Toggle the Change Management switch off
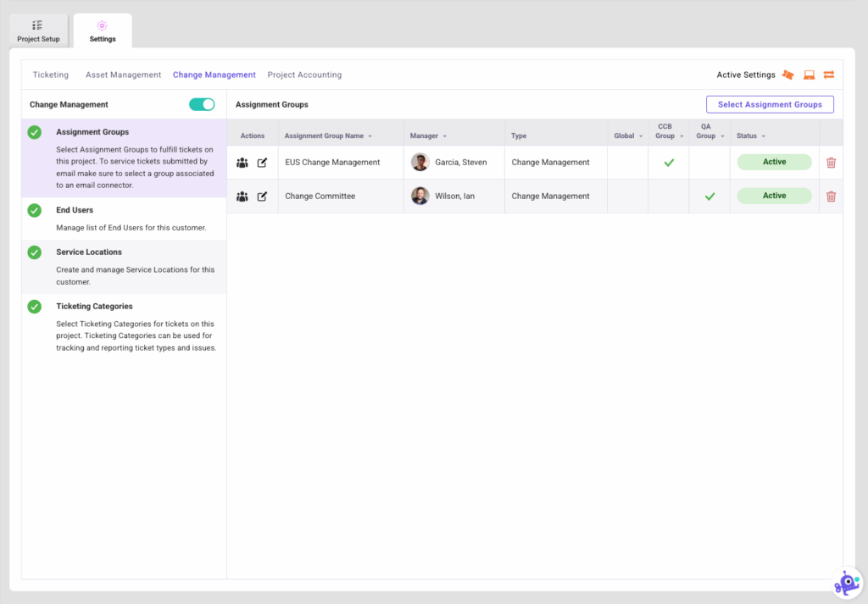The height and width of the screenshot is (604, 868). (202, 104)
